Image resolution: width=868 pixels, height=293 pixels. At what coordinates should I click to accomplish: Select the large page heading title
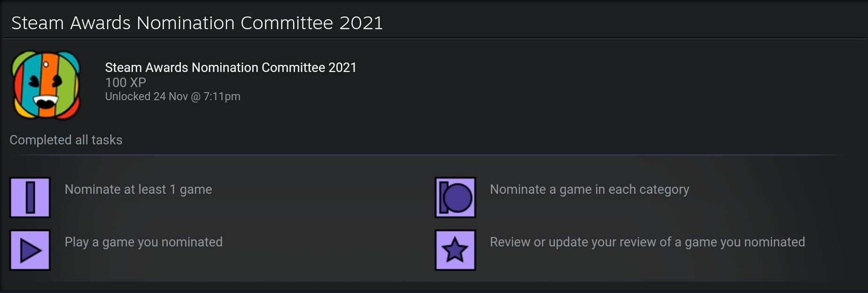click(x=197, y=23)
